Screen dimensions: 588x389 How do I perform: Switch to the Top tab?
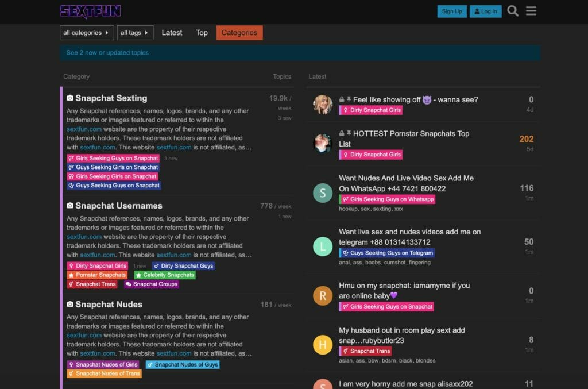pyautogui.click(x=202, y=33)
